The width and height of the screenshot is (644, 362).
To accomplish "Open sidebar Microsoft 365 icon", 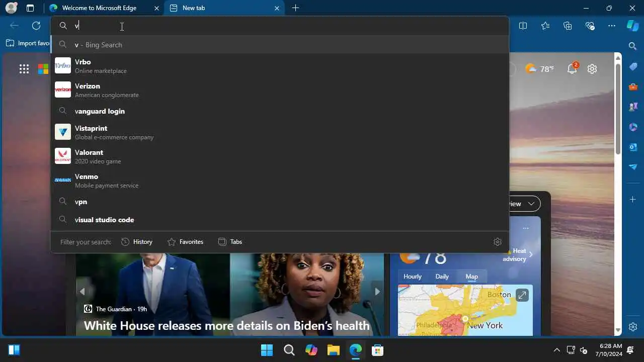I will pyautogui.click(x=633, y=127).
